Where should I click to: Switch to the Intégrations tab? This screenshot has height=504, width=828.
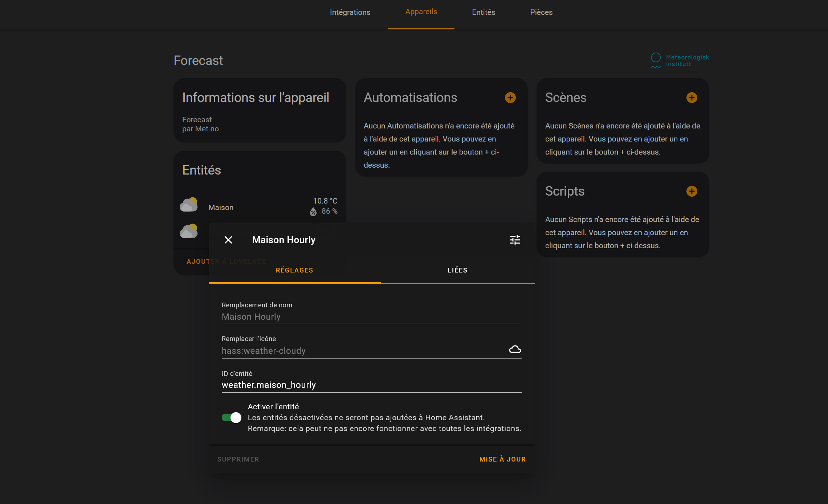(x=350, y=12)
